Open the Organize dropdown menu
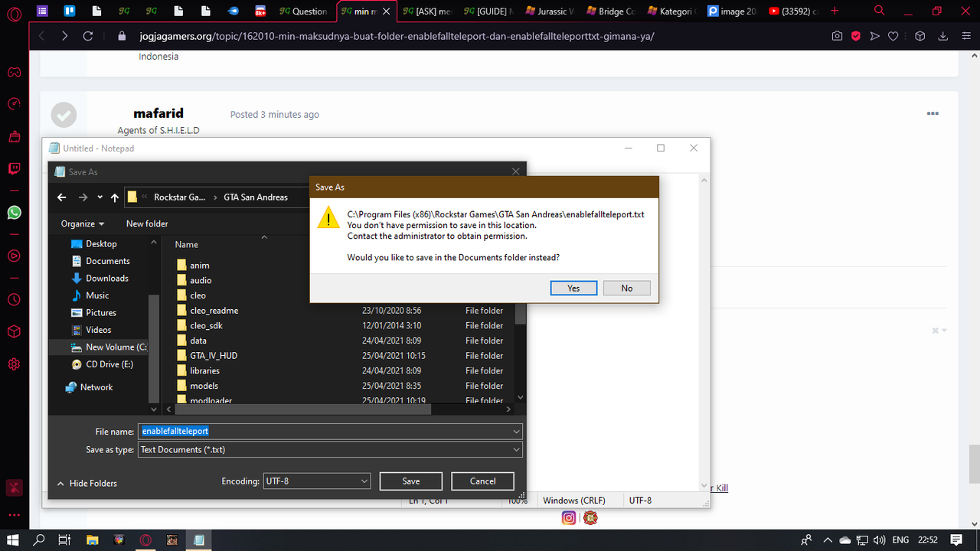Image resolution: width=980 pixels, height=551 pixels. tap(83, 223)
